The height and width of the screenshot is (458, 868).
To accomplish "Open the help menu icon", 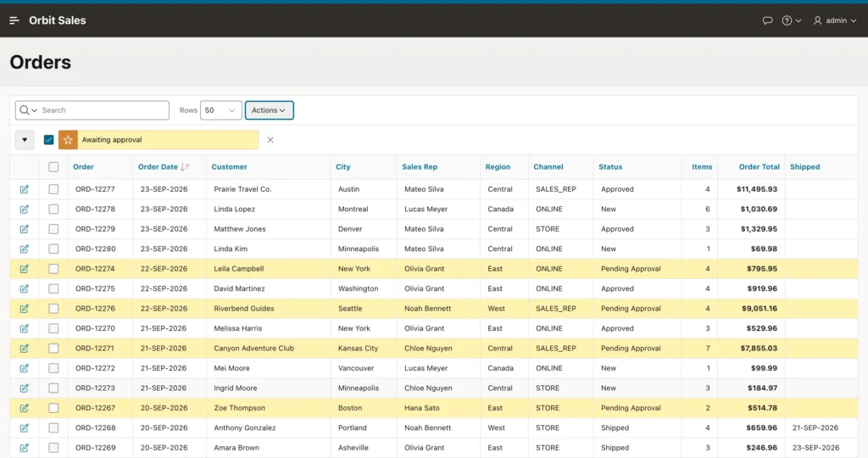I will (x=791, y=20).
